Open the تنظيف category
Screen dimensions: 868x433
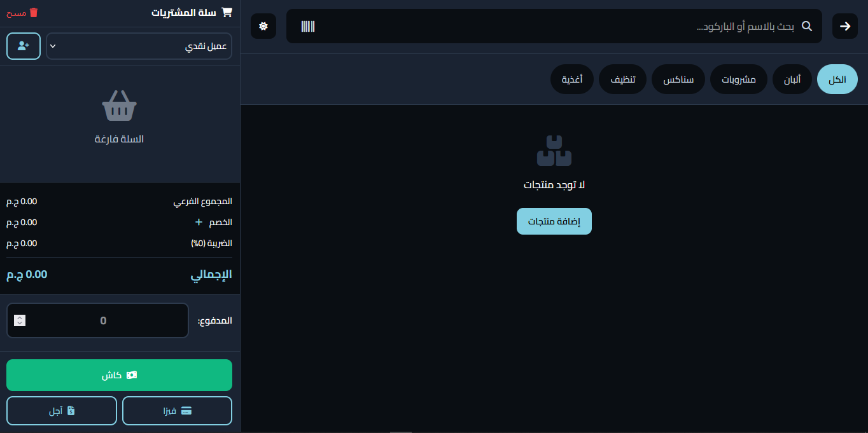[x=622, y=79]
